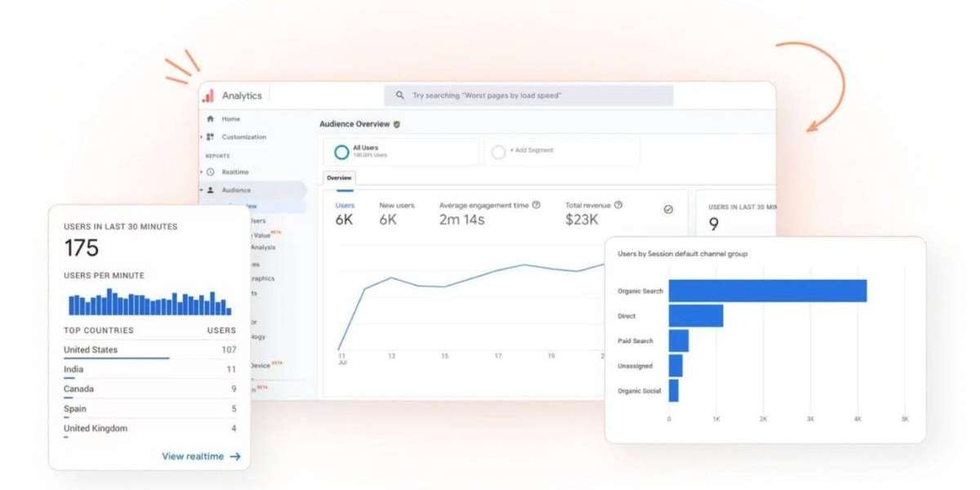
Task: Open the View realtime link
Action: 201,457
